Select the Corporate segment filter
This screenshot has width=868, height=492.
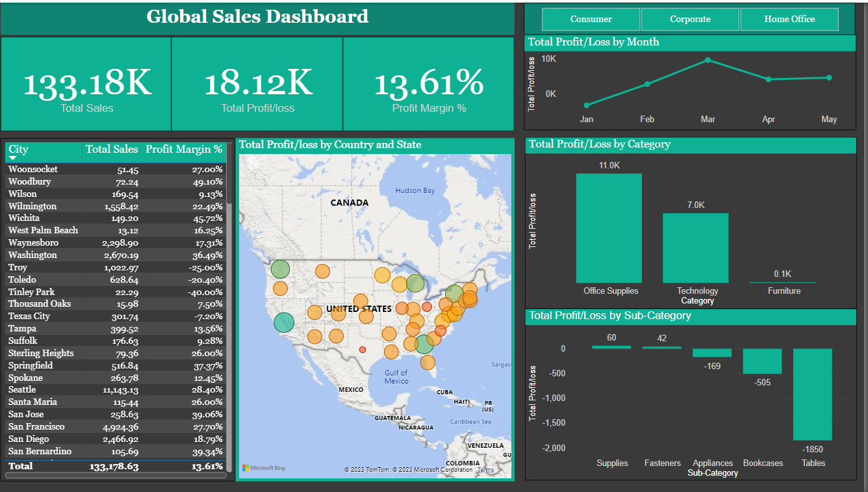690,19
